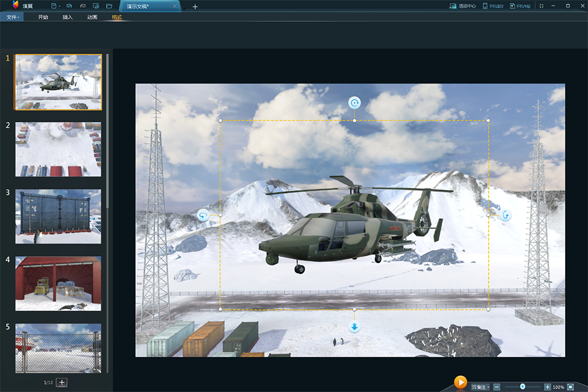Switch to the 插入 tab
Screen dimensions: 588x392
[x=68, y=17]
